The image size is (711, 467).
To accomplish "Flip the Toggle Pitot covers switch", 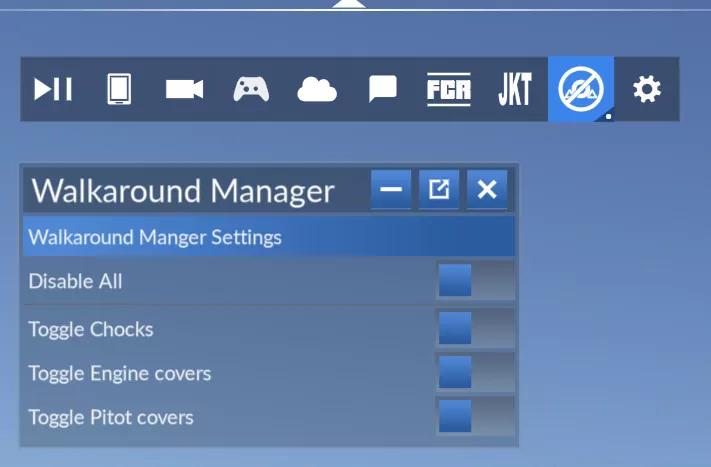I will point(475,416).
